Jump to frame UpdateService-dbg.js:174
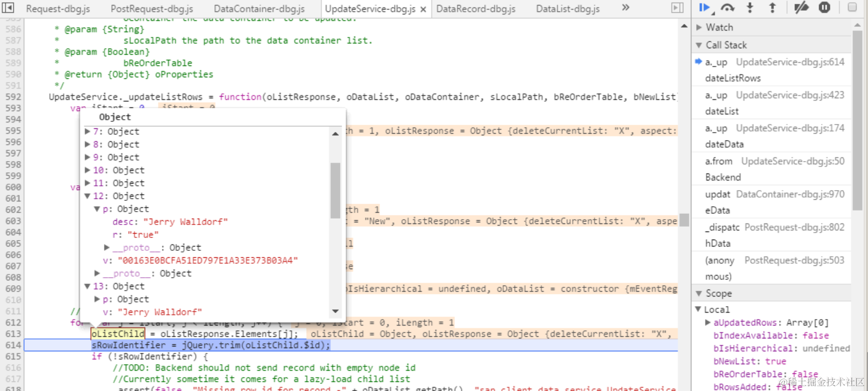The height and width of the screenshot is (391, 868). (772, 136)
